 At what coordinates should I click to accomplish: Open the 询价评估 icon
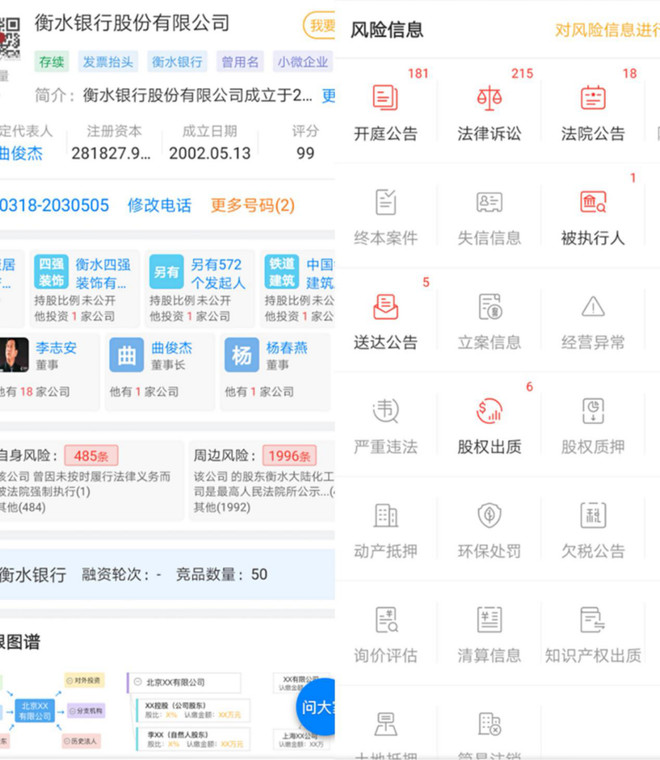pos(386,620)
